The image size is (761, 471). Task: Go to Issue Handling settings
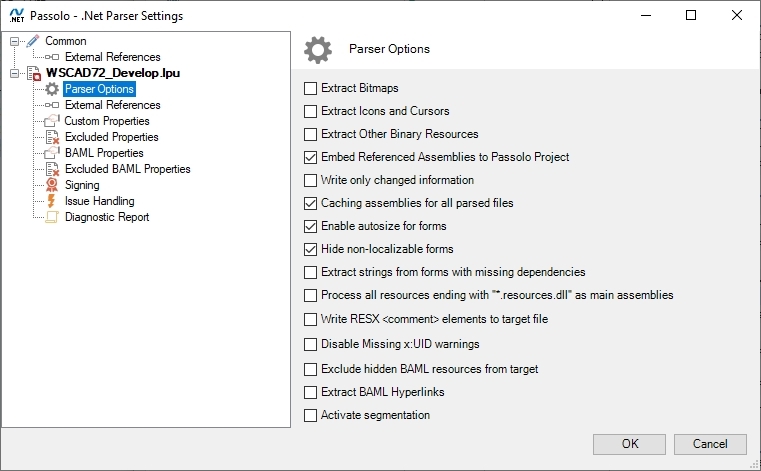tap(99, 201)
